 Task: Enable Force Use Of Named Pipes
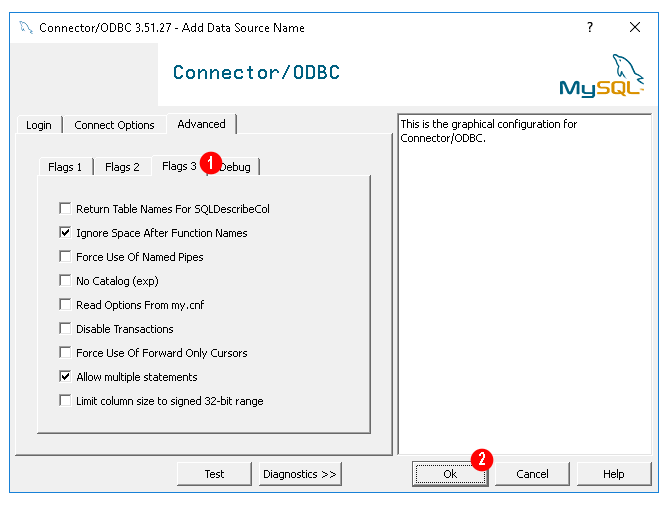click(x=65, y=257)
